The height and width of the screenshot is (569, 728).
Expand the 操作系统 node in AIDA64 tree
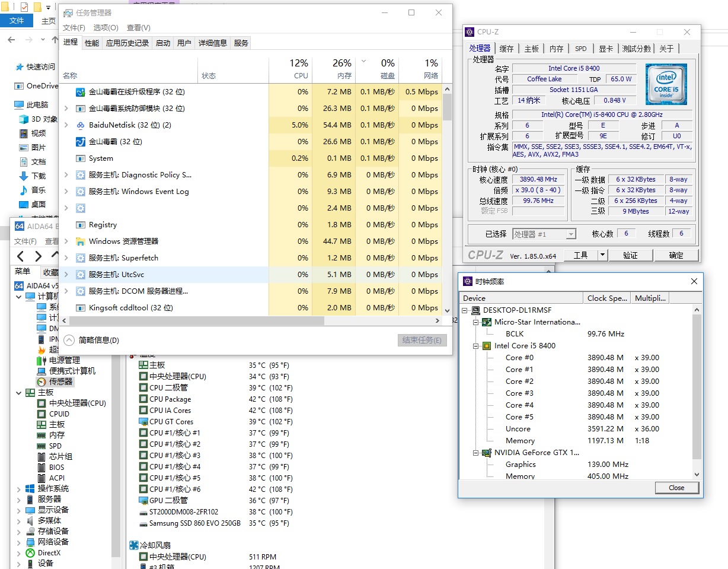click(18, 488)
